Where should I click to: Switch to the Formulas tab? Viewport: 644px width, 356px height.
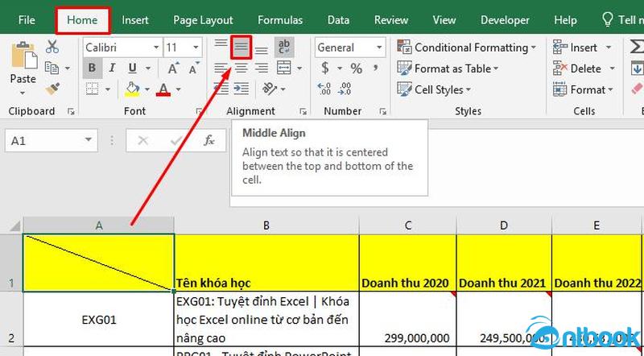[280, 20]
